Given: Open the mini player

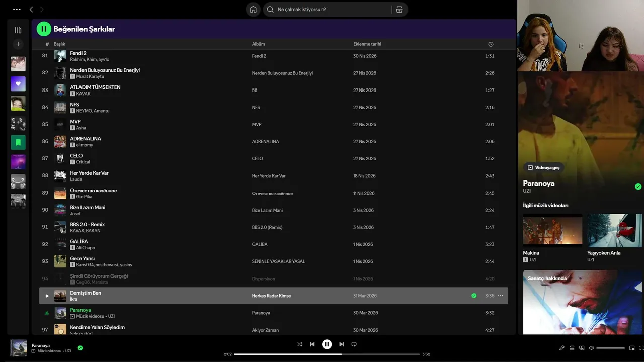Looking at the screenshot, I should pyautogui.click(x=632, y=348).
